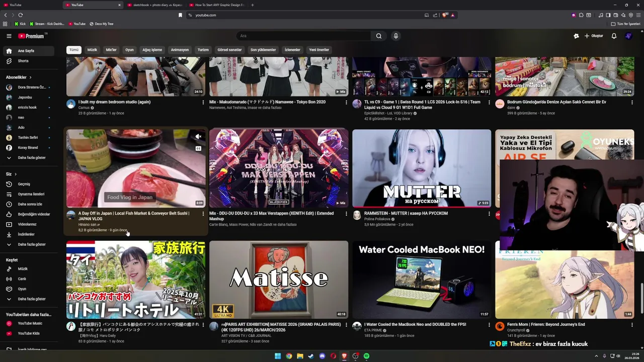Open Oynatma listeleri playlists
The width and height of the screenshot is (644, 362).
pyautogui.click(x=29, y=194)
